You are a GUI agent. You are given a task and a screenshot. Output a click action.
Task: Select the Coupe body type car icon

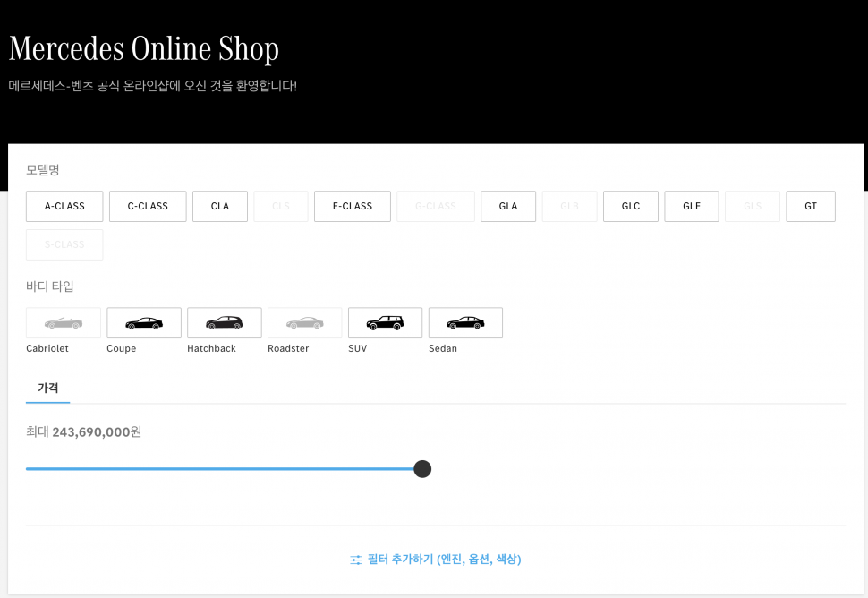coord(144,323)
